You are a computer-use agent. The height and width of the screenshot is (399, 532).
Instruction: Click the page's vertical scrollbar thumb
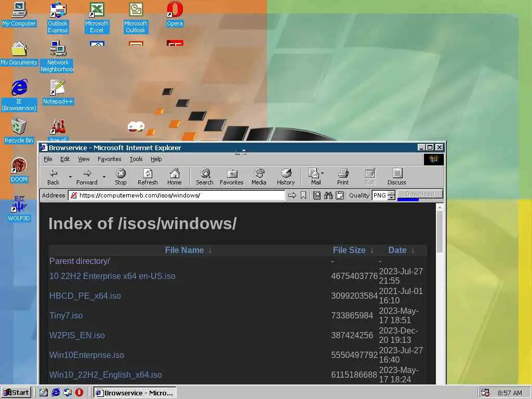tap(440, 232)
